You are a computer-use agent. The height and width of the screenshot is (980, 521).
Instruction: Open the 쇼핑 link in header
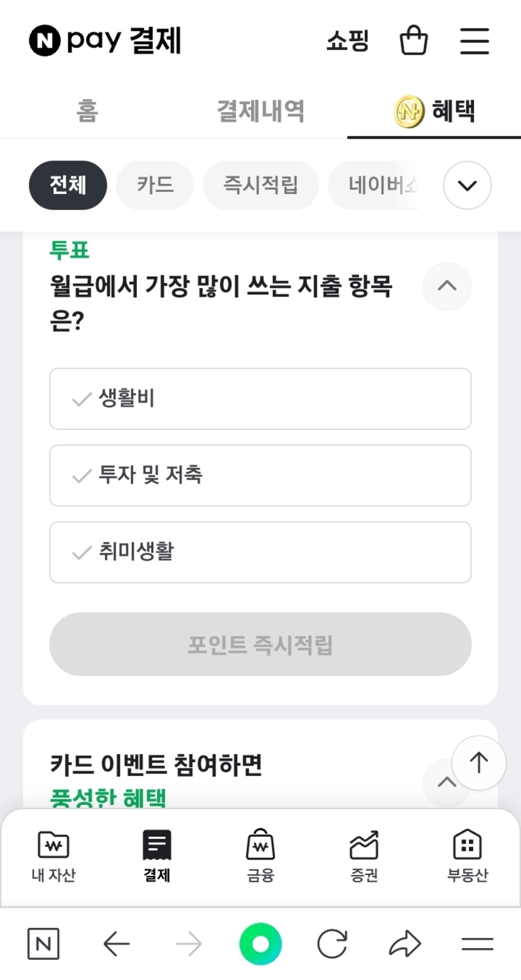tap(347, 41)
